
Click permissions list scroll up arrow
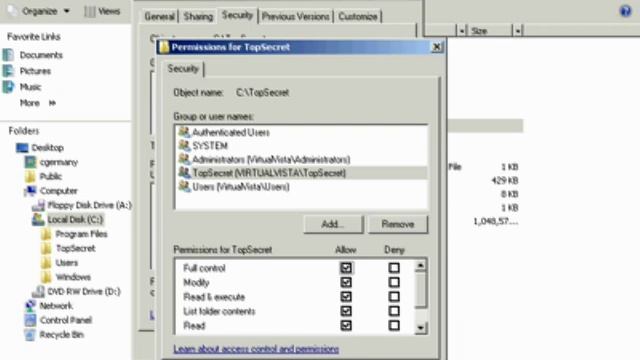point(420,266)
